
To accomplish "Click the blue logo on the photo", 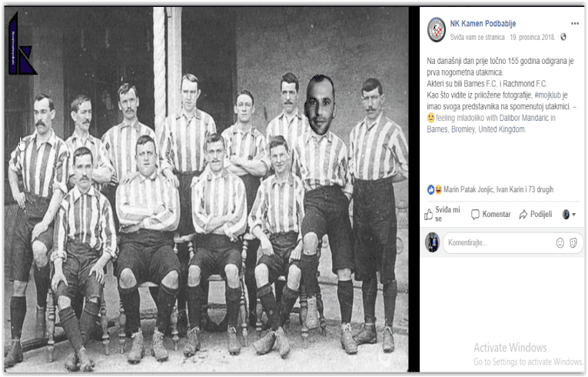I will (x=22, y=44).
